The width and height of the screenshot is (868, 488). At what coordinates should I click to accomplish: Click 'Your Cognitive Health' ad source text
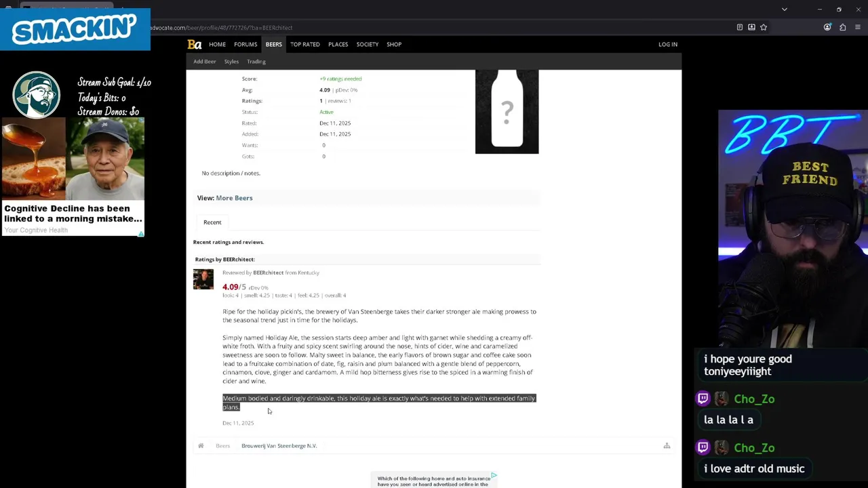[x=36, y=230]
